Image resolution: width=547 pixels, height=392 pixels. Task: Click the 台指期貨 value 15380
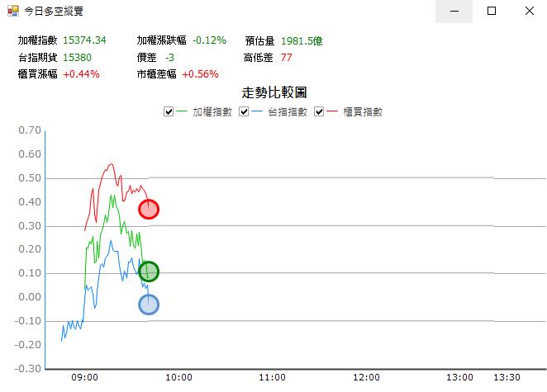coord(77,58)
